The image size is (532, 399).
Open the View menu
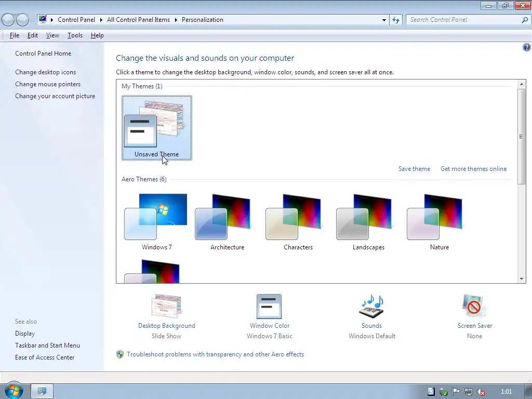pyautogui.click(x=52, y=35)
